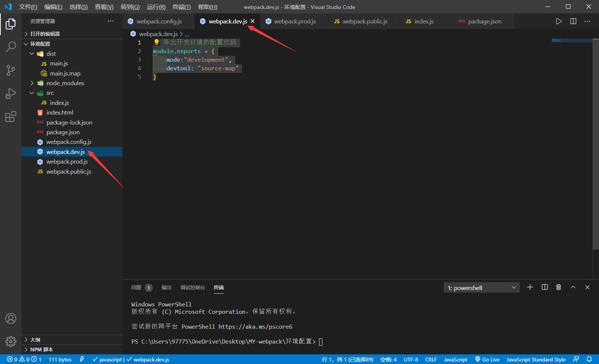Screen dimensions: 599x364
Task: Click the lightning bolt status bar icon
Action: point(82,359)
